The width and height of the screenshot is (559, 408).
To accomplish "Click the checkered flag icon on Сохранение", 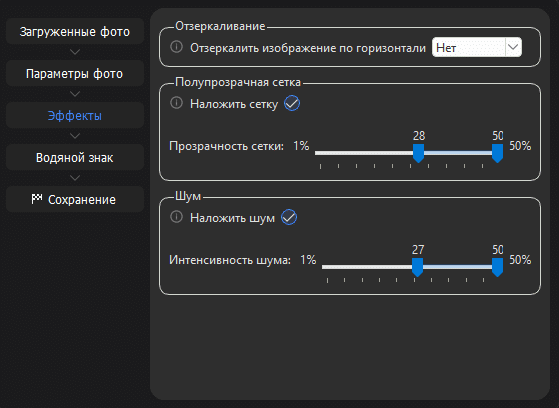I will (37, 199).
